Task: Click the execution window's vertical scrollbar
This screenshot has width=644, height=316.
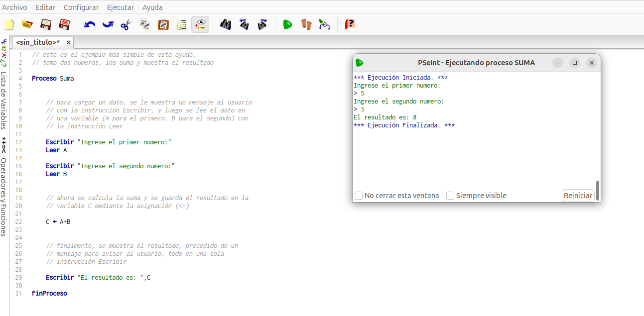Action: pos(598,190)
